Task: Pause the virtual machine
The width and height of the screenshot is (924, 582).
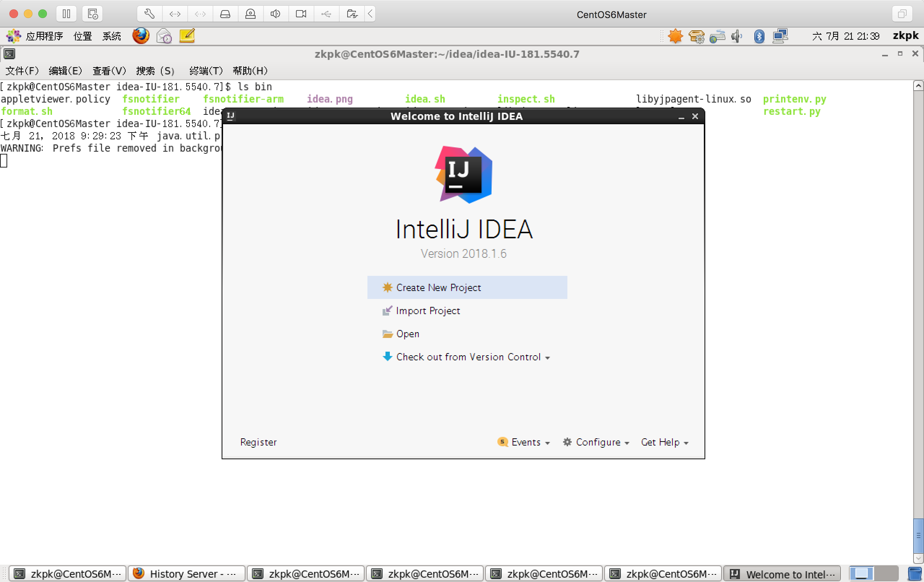Action: (66, 14)
